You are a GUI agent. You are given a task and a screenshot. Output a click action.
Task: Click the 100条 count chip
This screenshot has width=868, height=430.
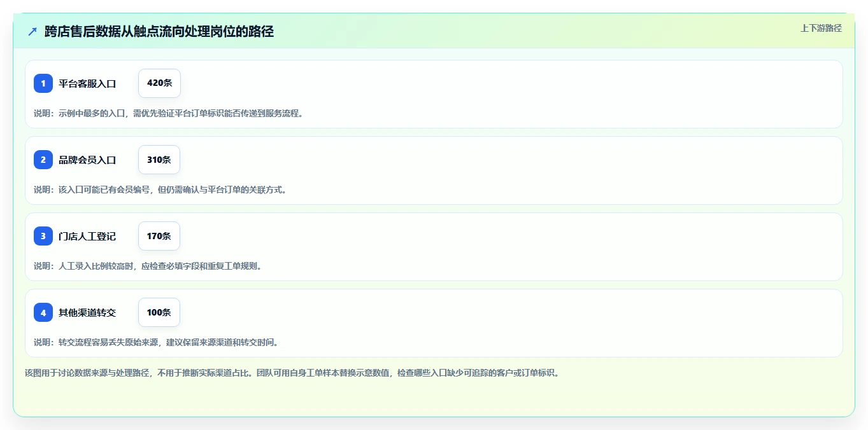[159, 312]
